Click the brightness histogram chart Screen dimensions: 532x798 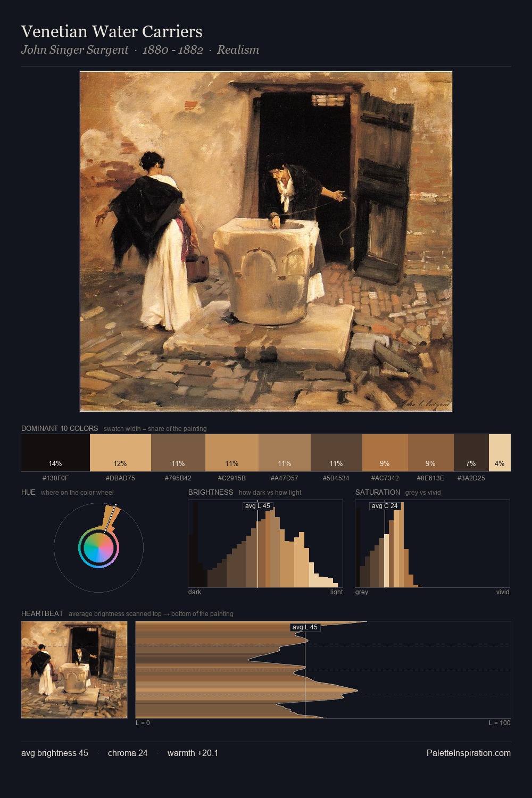click(x=265, y=544)
